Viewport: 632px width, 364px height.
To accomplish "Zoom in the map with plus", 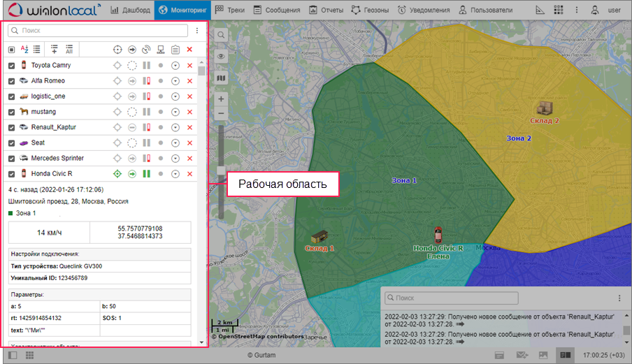I will pyautogui.click(x=221, y=99).
